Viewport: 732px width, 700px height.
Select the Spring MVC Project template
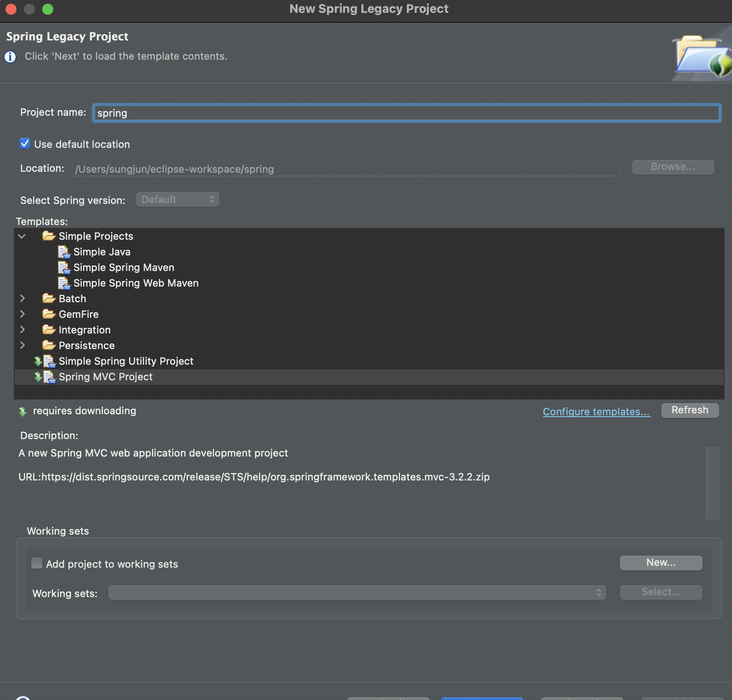pyautogui.click(x=106, y=377)
